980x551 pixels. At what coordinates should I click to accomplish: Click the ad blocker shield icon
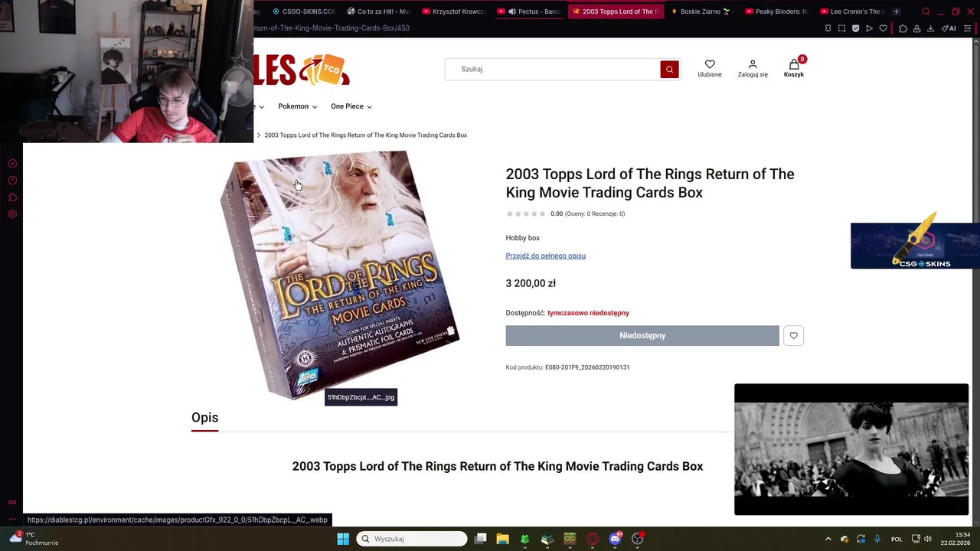coord(855,28)
